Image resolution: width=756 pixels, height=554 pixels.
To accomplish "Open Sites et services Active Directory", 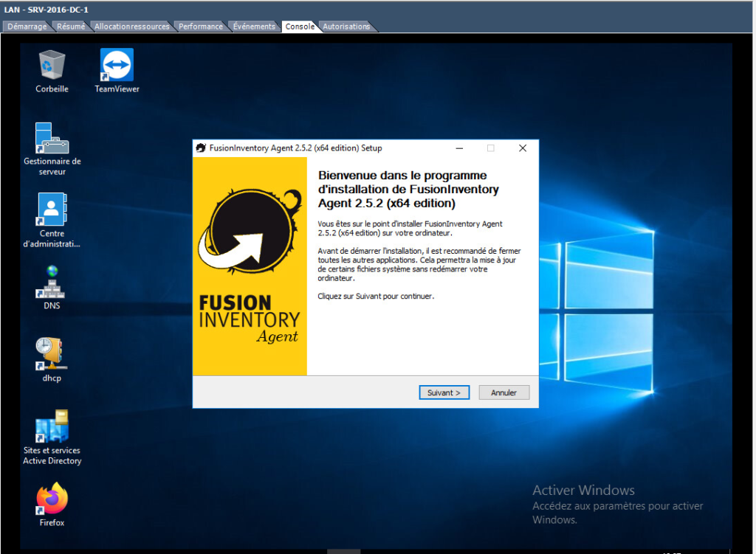I will (x=51, y=426).
